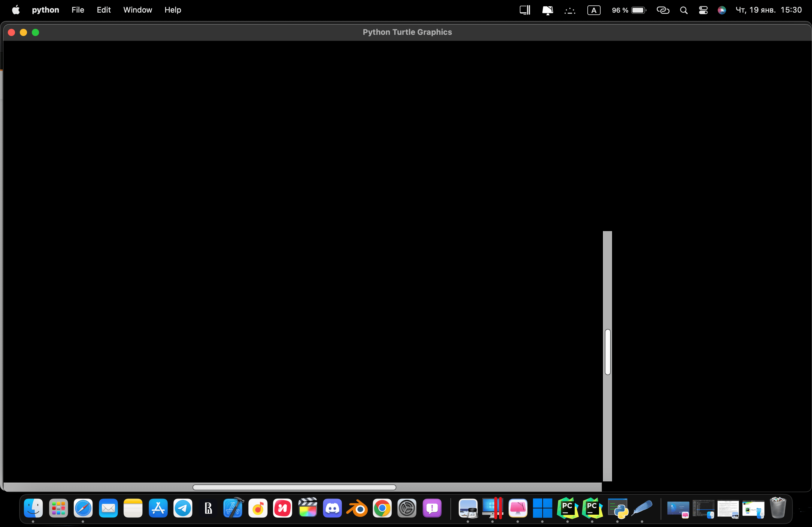This screenshot has height=527, width=812.
Task: Click the CleanMyMac menu bar icon
Action: (x=547, y=10)
